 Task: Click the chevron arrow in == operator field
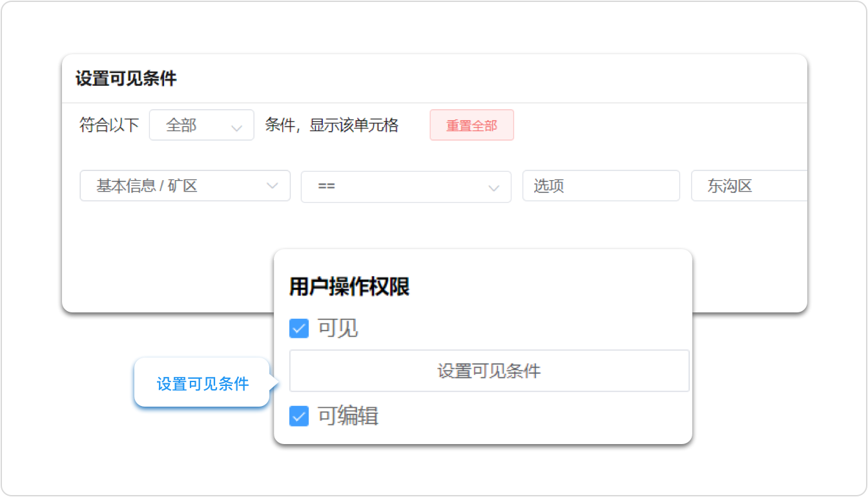click(493, 188)
